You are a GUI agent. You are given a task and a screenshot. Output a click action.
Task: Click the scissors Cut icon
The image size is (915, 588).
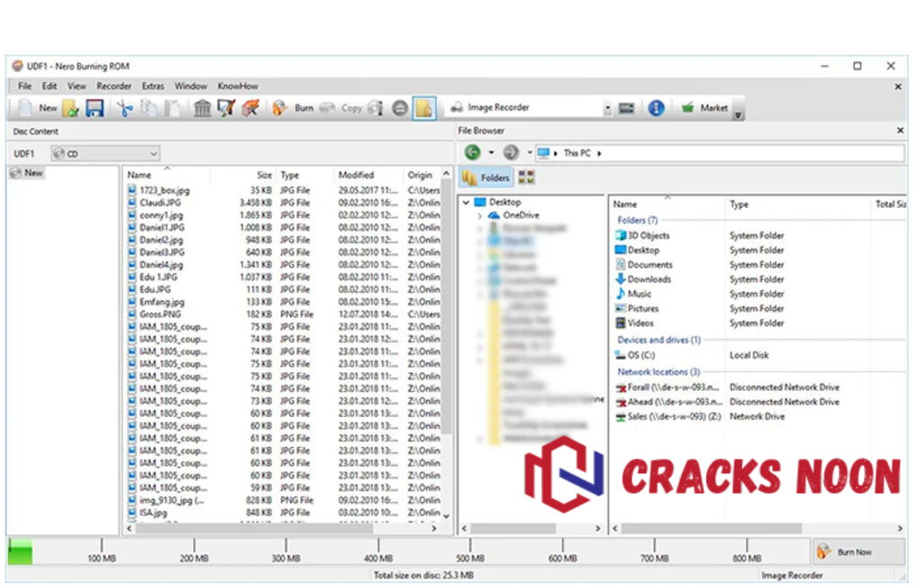pos(125,108)
